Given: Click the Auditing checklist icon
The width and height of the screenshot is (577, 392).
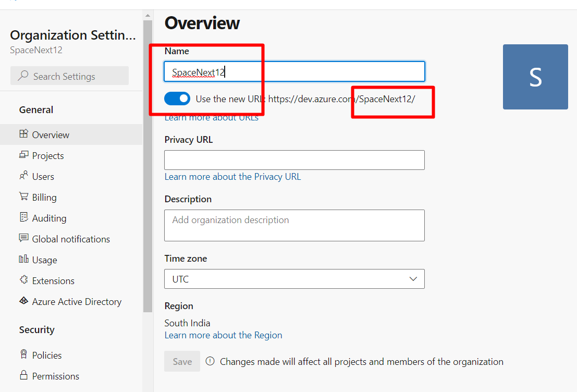Looking at the screenshot, I should pyautogui.click(x=23, y=217).
